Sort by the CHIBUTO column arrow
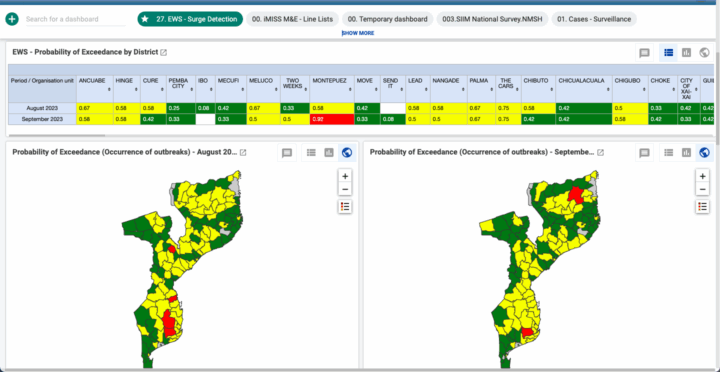 [x=552, y=89]
